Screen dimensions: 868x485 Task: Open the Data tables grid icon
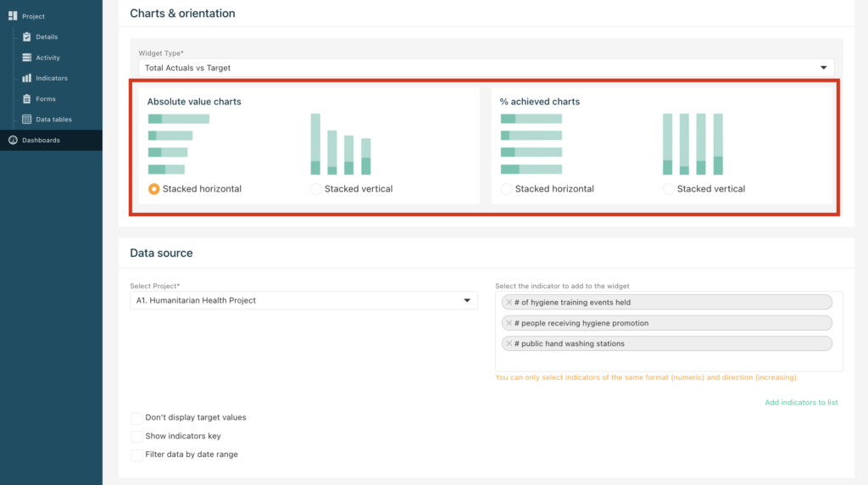click(26, 119)
